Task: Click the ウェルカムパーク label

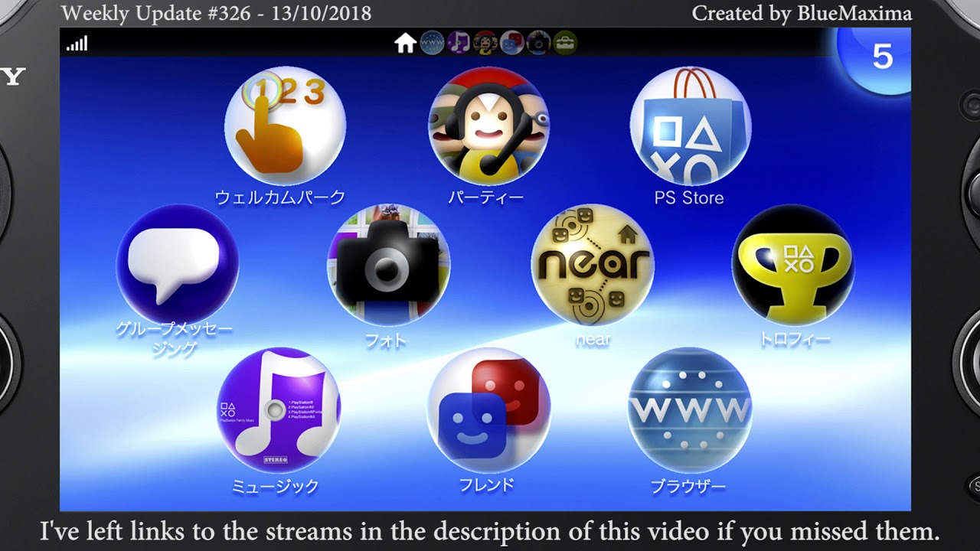Action: (x=280, y=197)
